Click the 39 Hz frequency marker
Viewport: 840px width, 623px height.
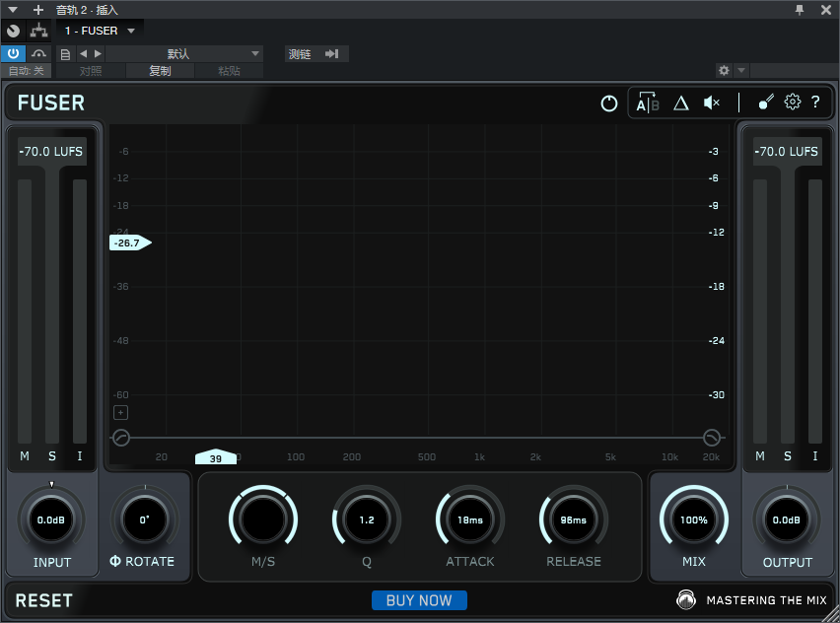[x=215, y=457]
